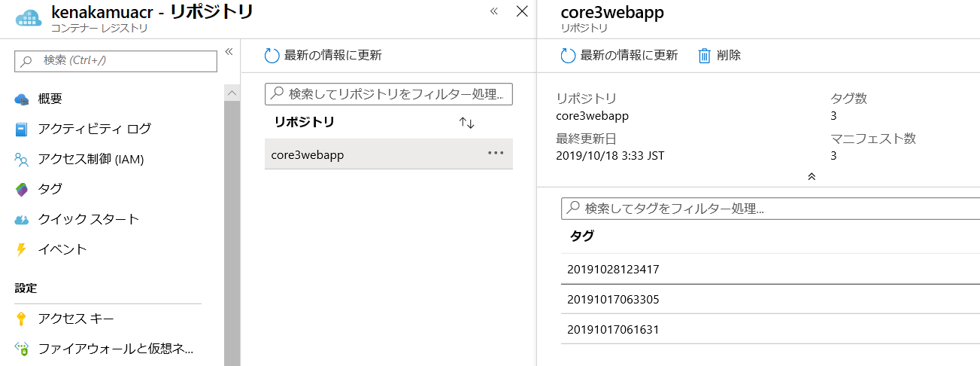The width and height of the screenshot is (980, 366).
Task: Click the tag filter search box
Action: (x=771, y=209)
